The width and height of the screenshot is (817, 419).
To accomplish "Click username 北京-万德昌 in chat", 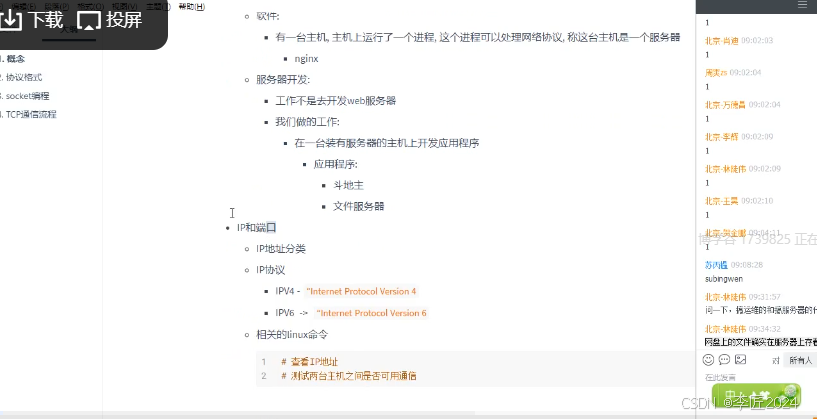I will [x=725, y=105].
